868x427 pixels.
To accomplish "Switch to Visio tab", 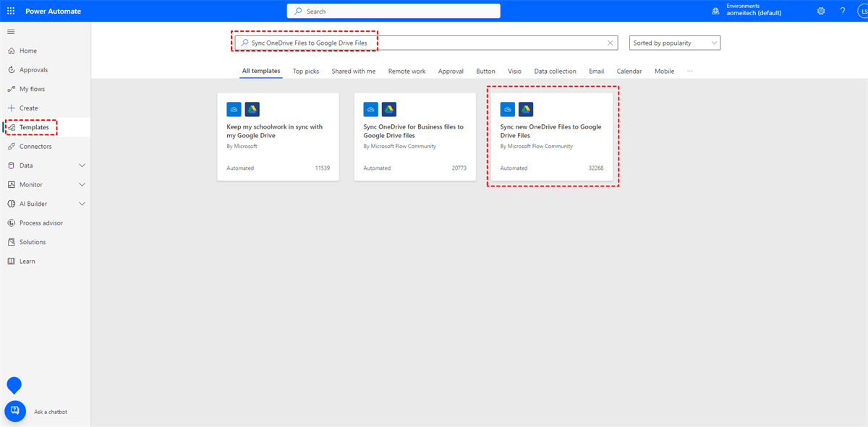I will [514, 71].
